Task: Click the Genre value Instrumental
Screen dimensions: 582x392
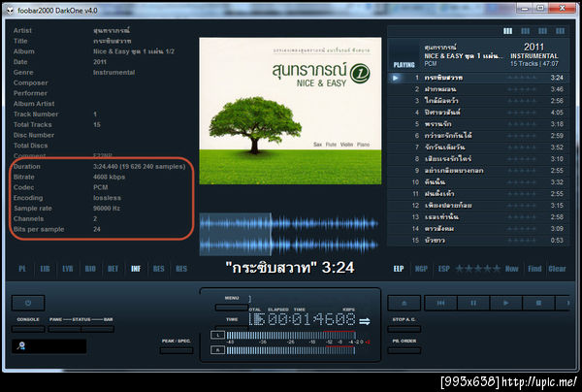Action: coord(113,73)
